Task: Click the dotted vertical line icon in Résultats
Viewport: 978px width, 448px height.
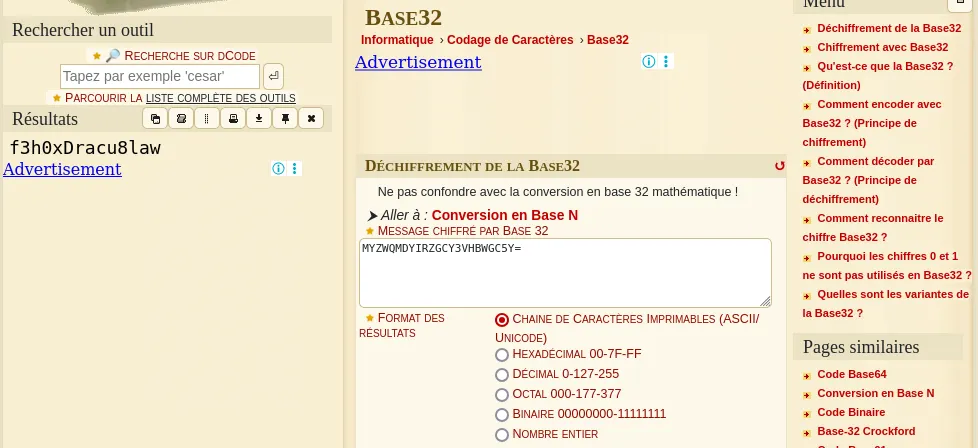Action: 207,119
